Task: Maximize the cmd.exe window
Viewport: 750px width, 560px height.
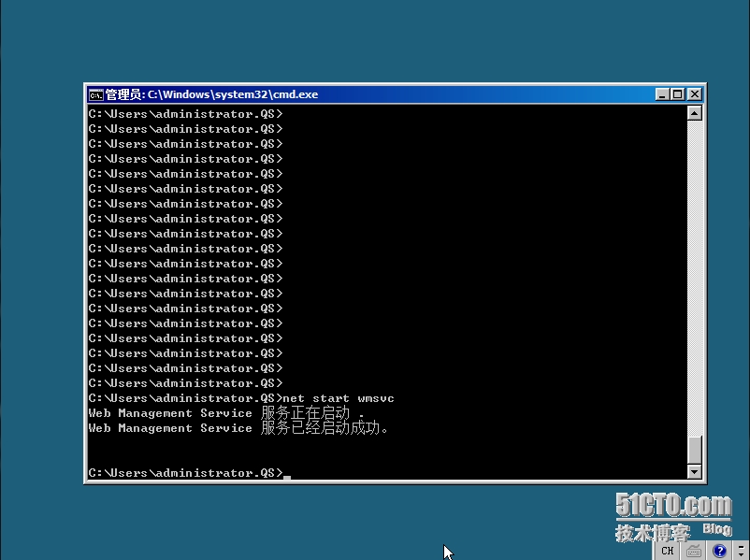Action: click(678, 94)
